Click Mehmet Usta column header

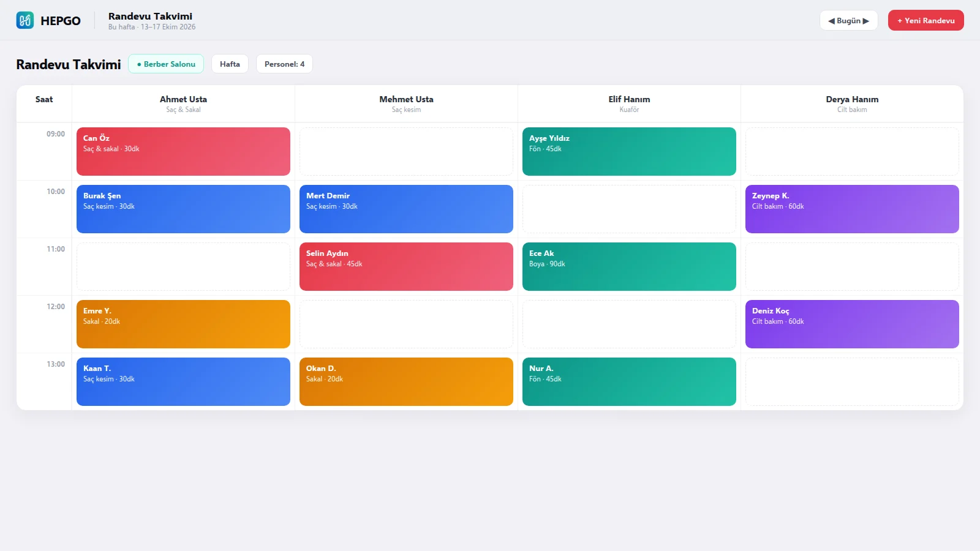pyautogui.click(x=406, y=103)
